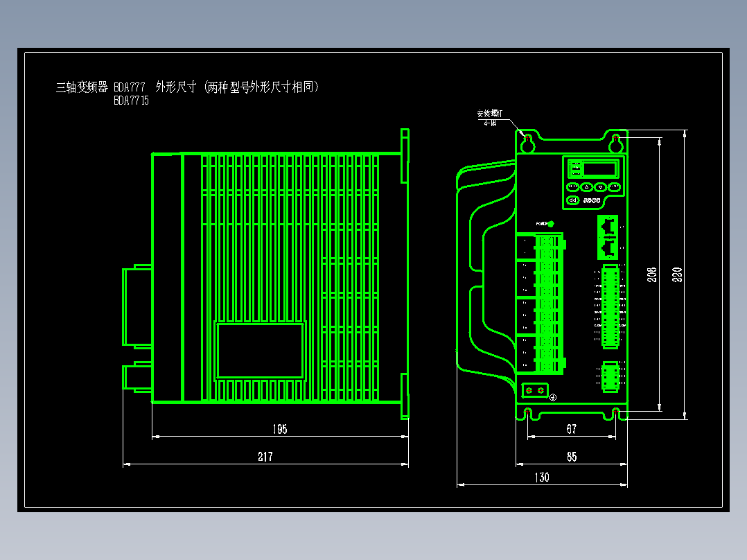Select the small lower connector on right edge

[610, 377]
